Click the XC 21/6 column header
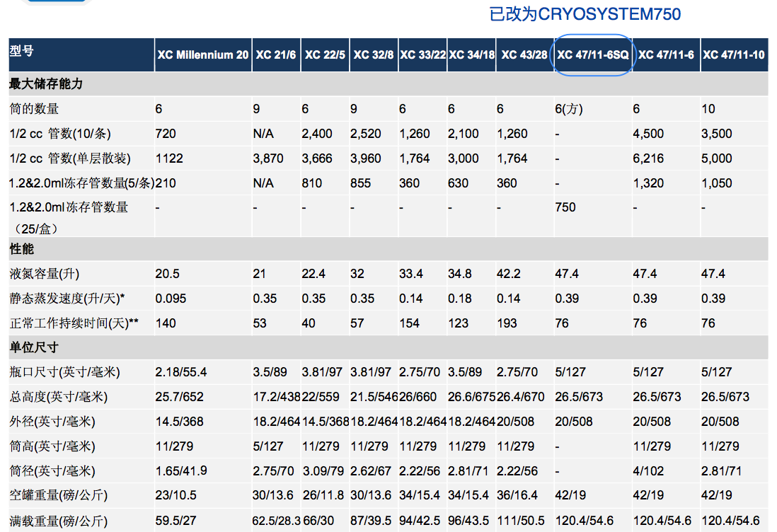The image size is (777, 532). [276, 55]
